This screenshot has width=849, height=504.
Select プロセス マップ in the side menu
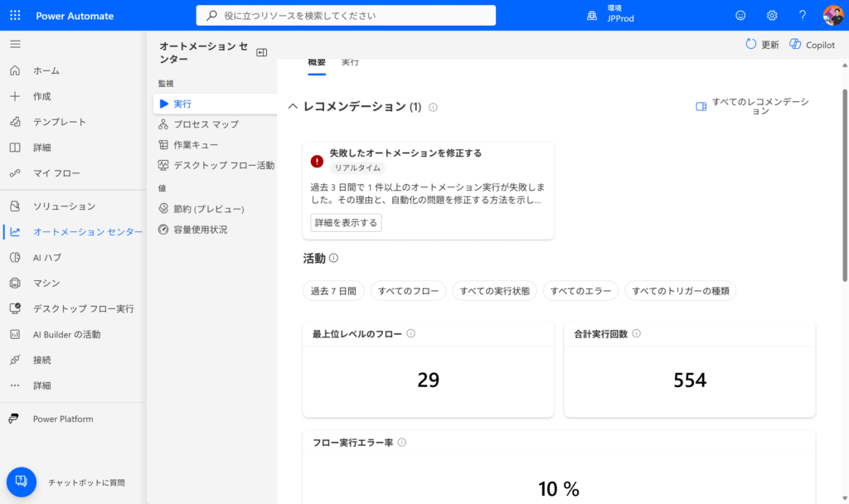206,124
